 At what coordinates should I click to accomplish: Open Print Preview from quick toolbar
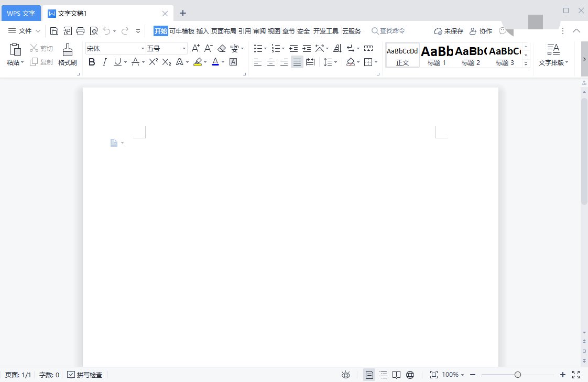tap(94, 31)
